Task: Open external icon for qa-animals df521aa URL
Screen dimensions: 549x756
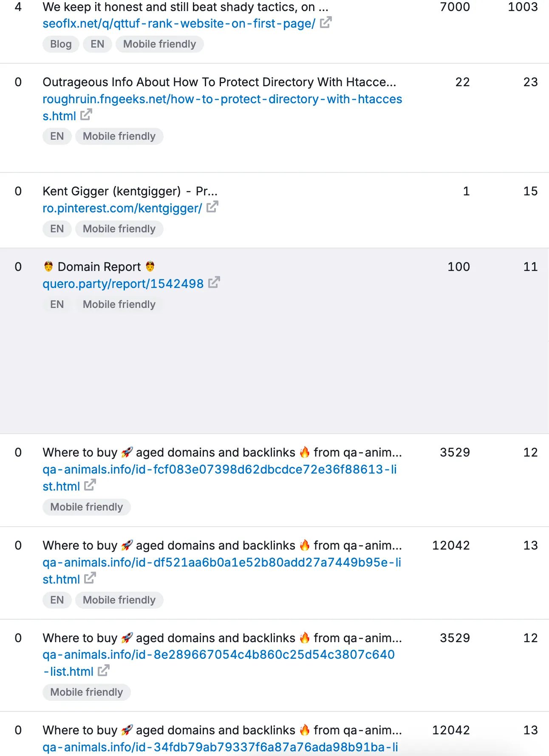Action: [90, 578]
